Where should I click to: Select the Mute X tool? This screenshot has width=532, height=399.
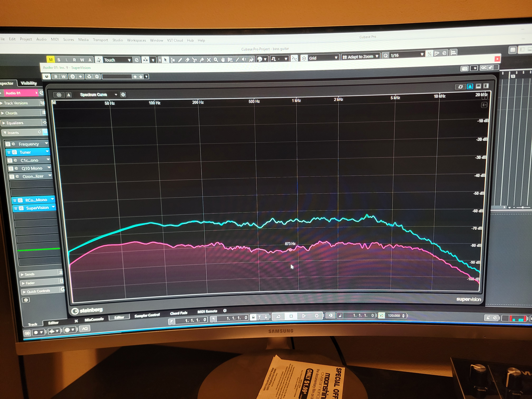click(209, 60)
